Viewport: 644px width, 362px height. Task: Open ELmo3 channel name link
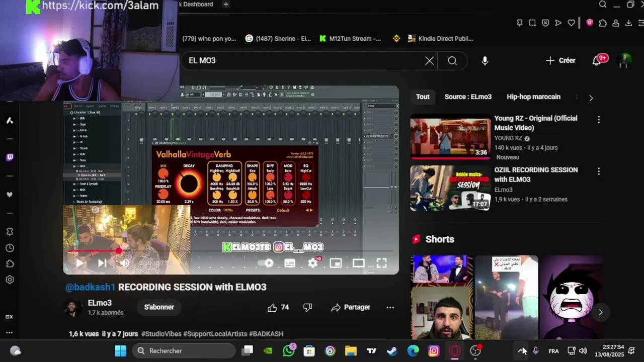click(100, 303)
